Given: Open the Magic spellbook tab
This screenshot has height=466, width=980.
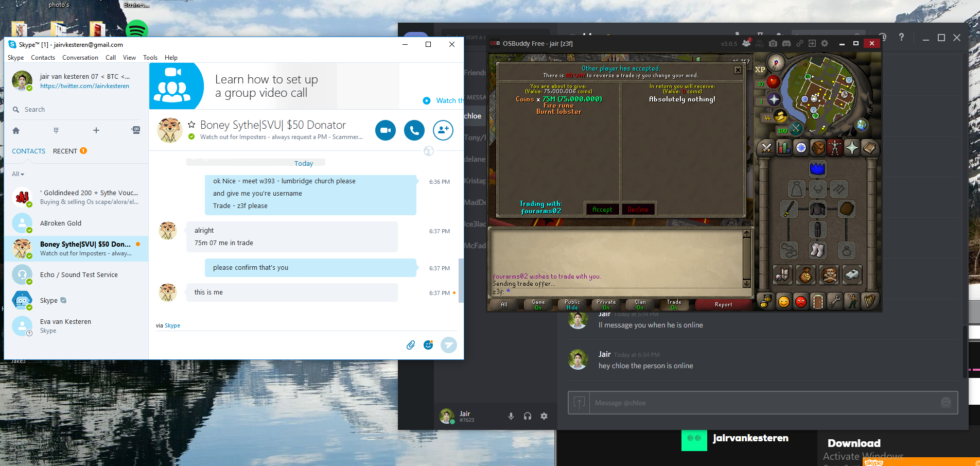Looking at the screenshot, I should pyautogui.click(x=869, y=148).
